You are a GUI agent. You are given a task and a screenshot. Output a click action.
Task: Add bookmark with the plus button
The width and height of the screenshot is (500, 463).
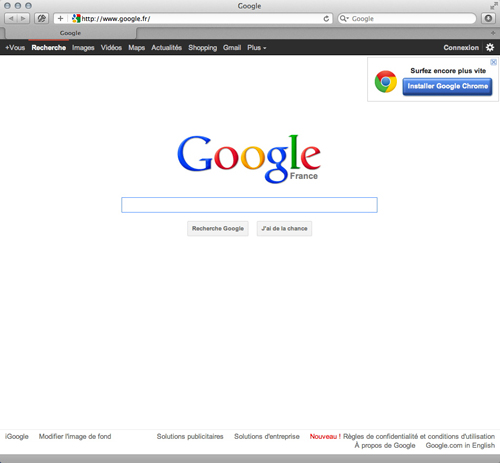[x=60, y=18]
